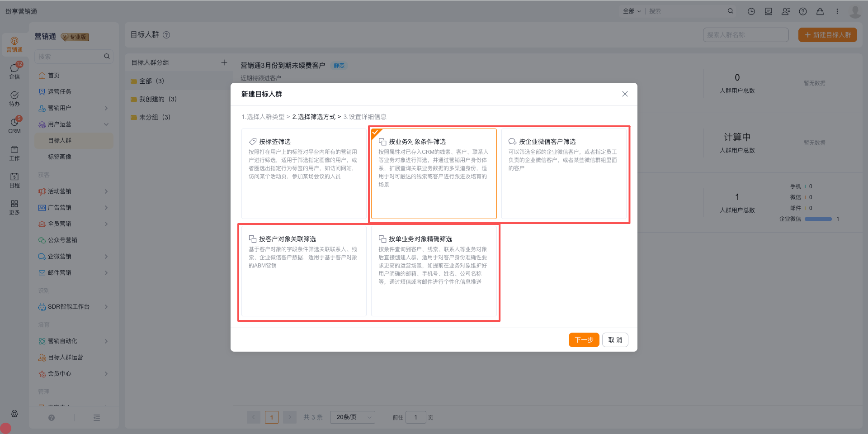Select the 按业务对象条件筛选 card
Screen dimensions: 868x434
[434, 174]
